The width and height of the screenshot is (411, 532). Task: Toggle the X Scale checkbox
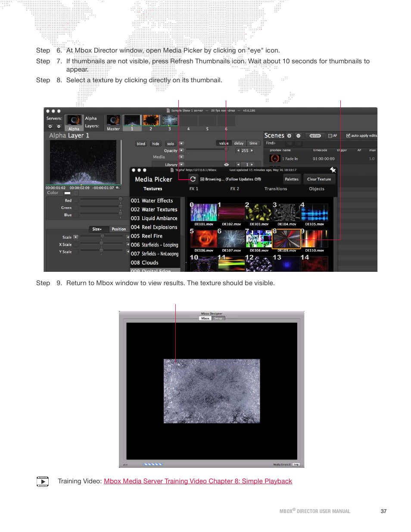point(76,245)
